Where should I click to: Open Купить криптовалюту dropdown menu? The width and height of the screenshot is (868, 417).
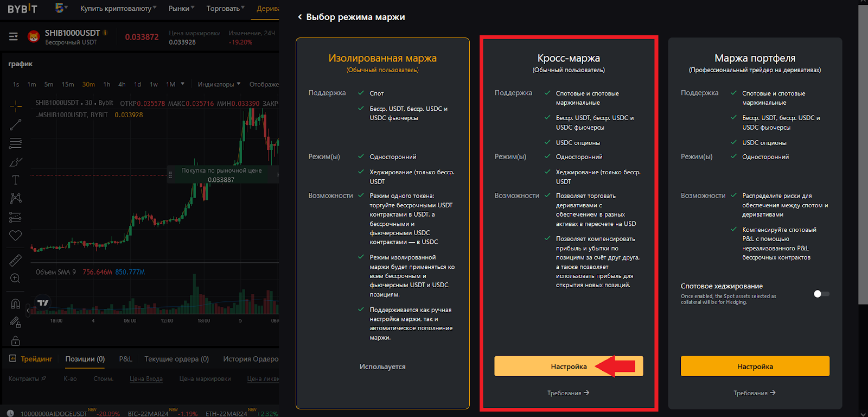[118, 8]
